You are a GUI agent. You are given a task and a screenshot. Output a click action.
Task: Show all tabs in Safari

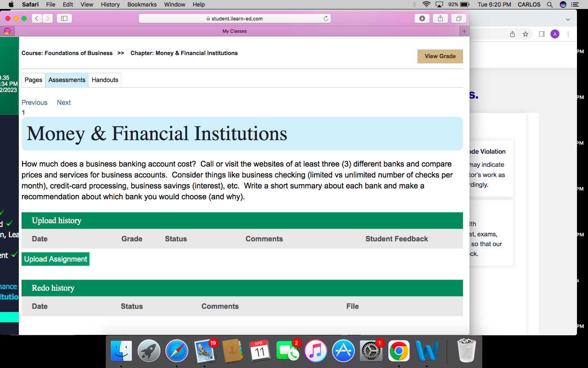[459, 18]
